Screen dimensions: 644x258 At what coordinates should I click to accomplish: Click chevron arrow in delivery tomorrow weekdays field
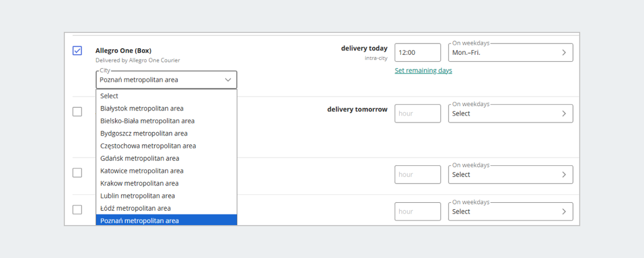tap(564, 114)
